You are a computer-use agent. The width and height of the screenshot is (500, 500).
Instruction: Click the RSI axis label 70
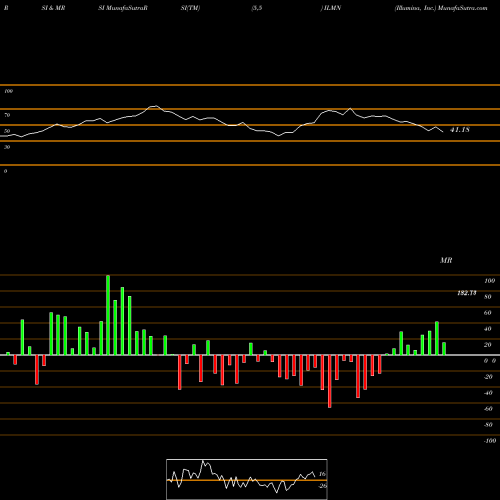tap(7, 115)
